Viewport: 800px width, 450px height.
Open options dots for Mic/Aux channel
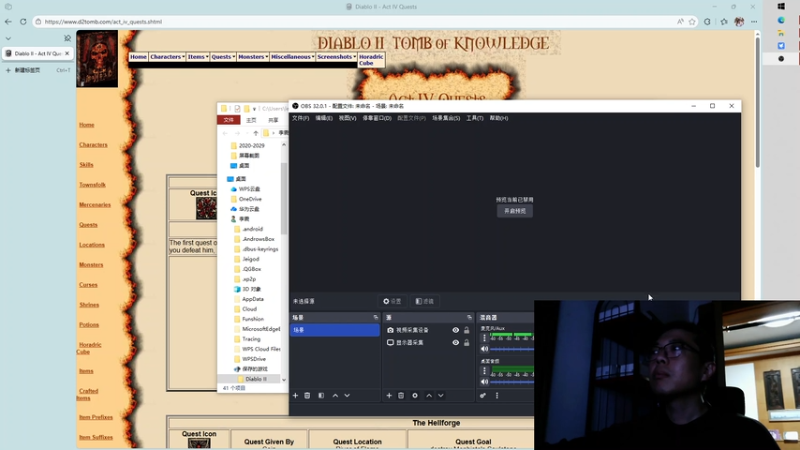(x=484, y=338)
